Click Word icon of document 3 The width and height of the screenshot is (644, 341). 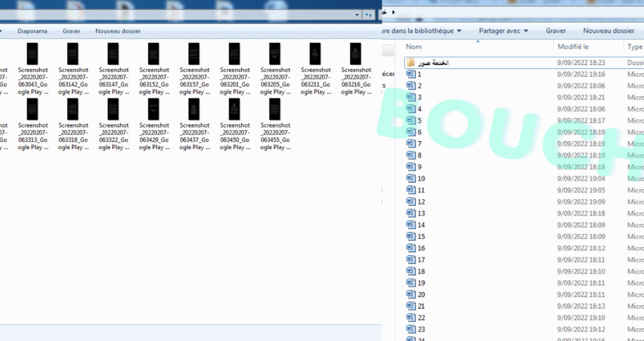pos(411,97)
